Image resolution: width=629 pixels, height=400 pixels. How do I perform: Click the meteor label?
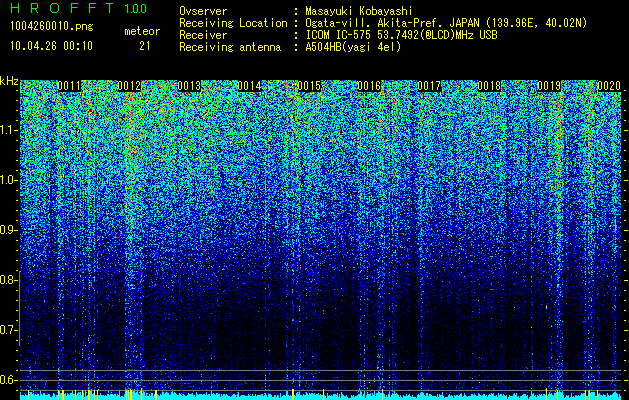tap(142, 31)
